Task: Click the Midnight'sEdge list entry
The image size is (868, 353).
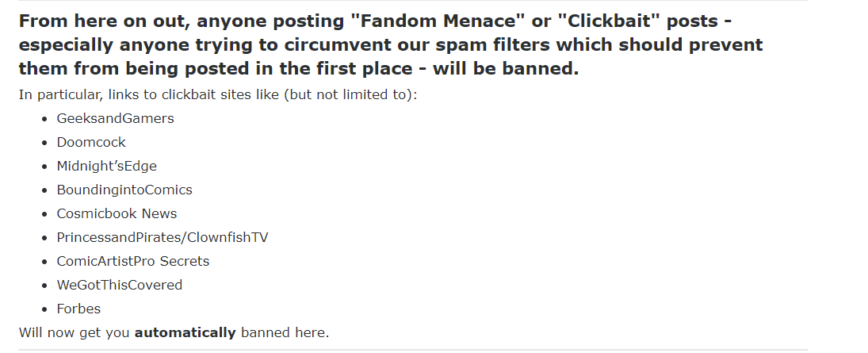Action: point(106,167)
